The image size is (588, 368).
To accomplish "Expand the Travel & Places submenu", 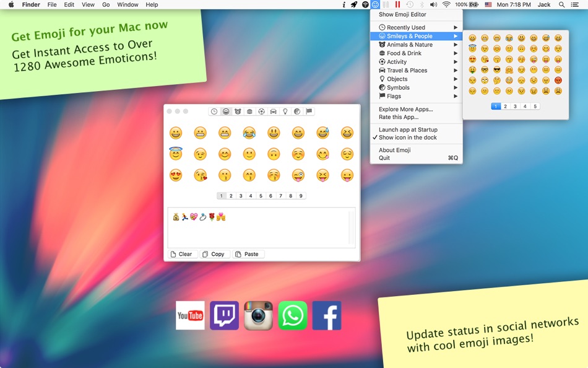I will click(417, 71).
